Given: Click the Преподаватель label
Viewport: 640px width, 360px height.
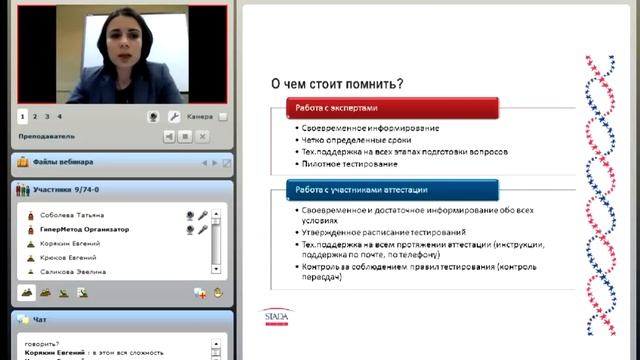Looking at the screenshot, I should click(x=47, y=136).
